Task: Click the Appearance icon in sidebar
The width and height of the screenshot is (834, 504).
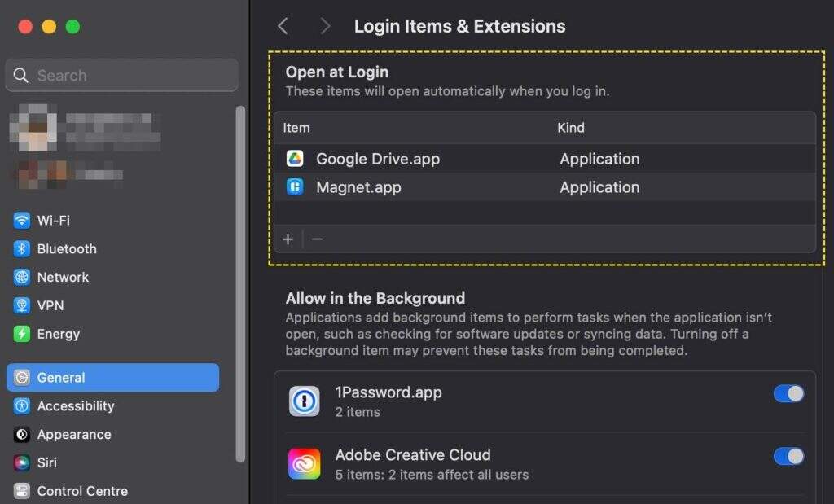Action: click(22, 434)
